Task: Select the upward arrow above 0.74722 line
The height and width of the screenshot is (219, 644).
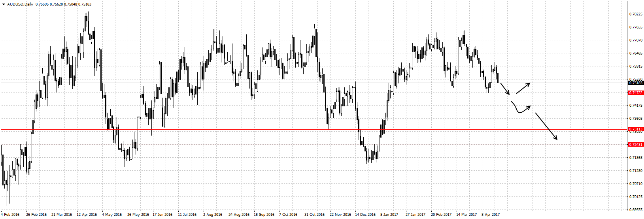Action: coord(523,88)
